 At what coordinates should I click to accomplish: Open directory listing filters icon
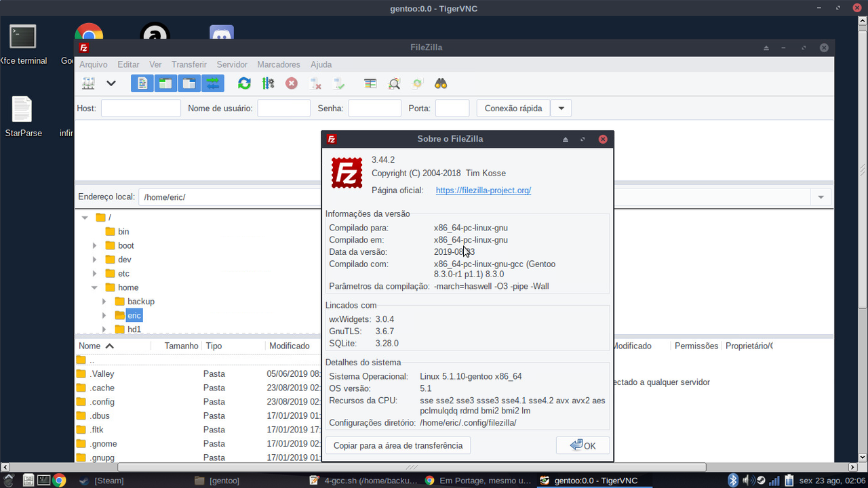pos(370,83)
